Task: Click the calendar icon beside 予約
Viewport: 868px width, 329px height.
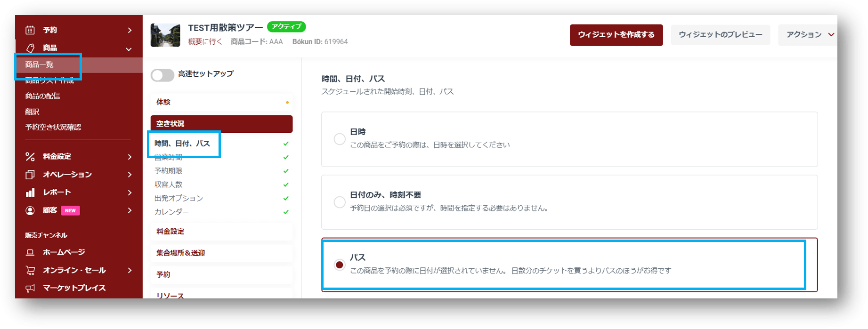Action: point(30,30)
